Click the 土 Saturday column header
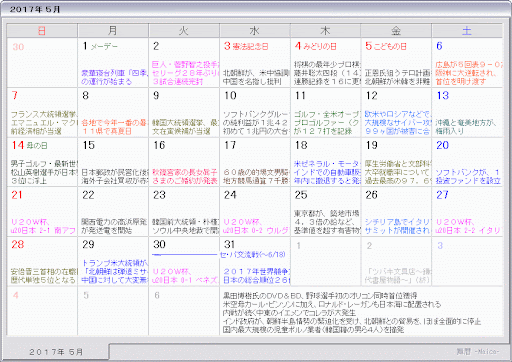 pos(467,31)
